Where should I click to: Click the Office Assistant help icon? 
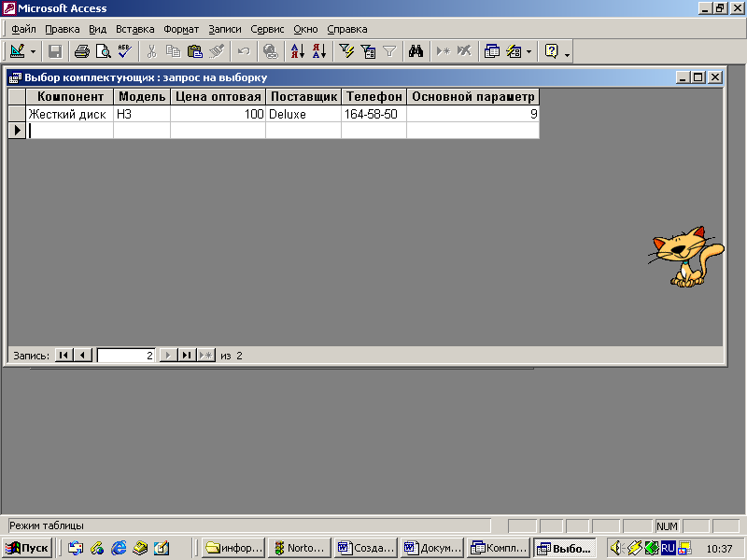click(x=551, y=51)
